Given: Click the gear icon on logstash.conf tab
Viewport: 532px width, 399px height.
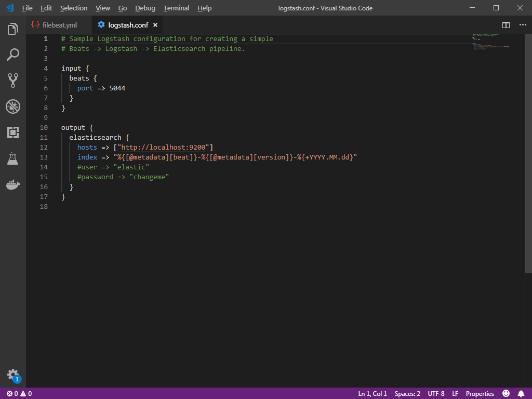Looking at the screenshot, I should point(101,24).
